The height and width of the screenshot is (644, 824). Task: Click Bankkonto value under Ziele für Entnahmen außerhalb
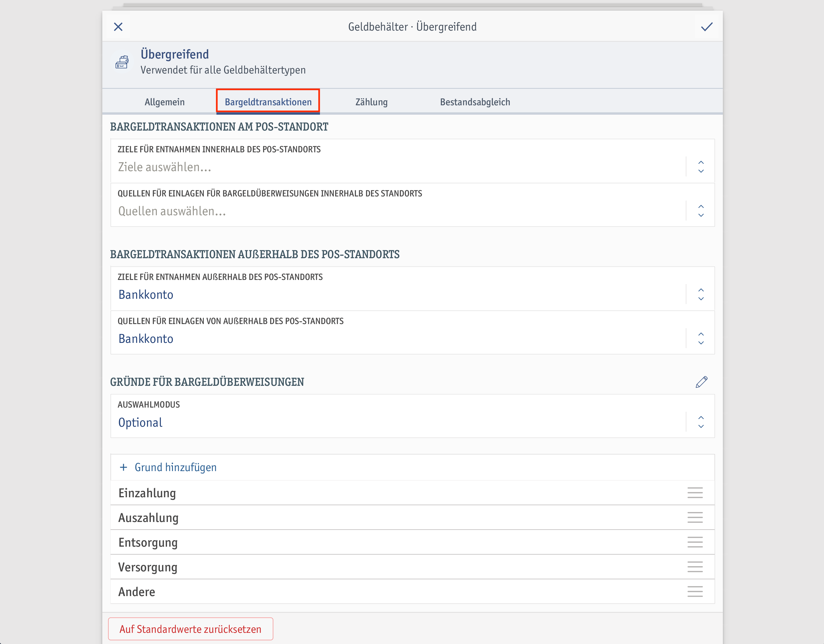(x=146, y=295)
